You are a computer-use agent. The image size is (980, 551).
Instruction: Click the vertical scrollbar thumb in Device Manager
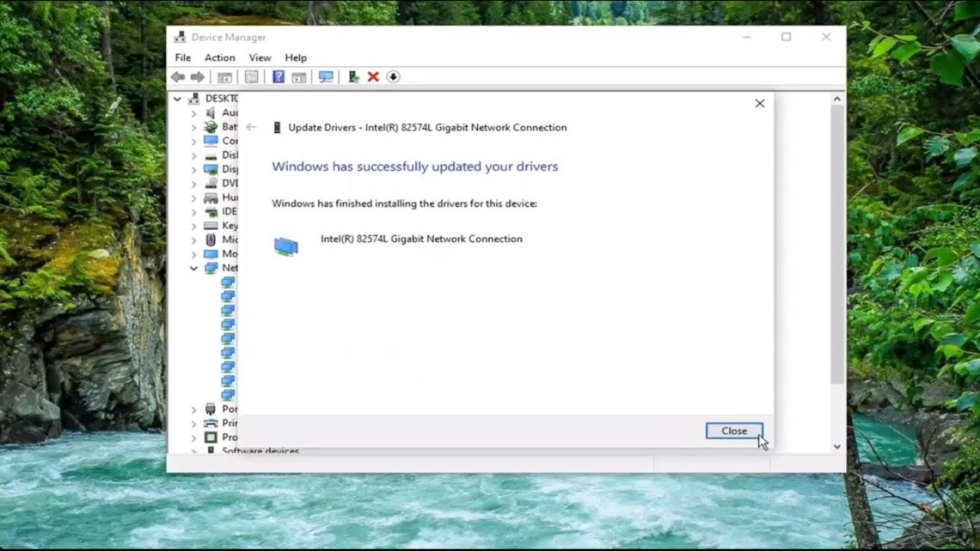click(x=837, y=244)
